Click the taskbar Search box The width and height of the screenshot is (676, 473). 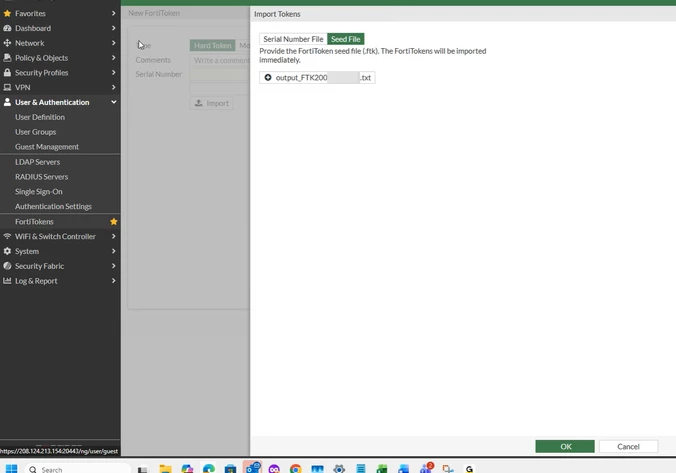click(x=78, y=469)
